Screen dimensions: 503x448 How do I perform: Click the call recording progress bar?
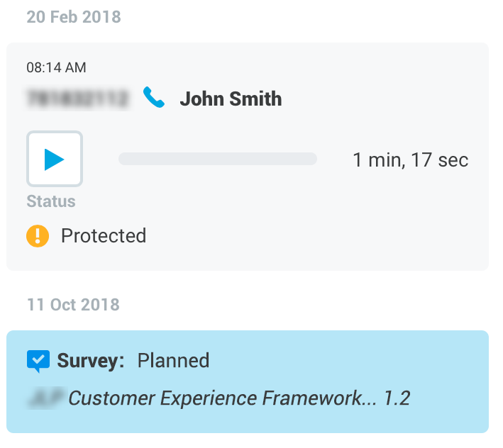pyautogui.click(x=217, y=159)
